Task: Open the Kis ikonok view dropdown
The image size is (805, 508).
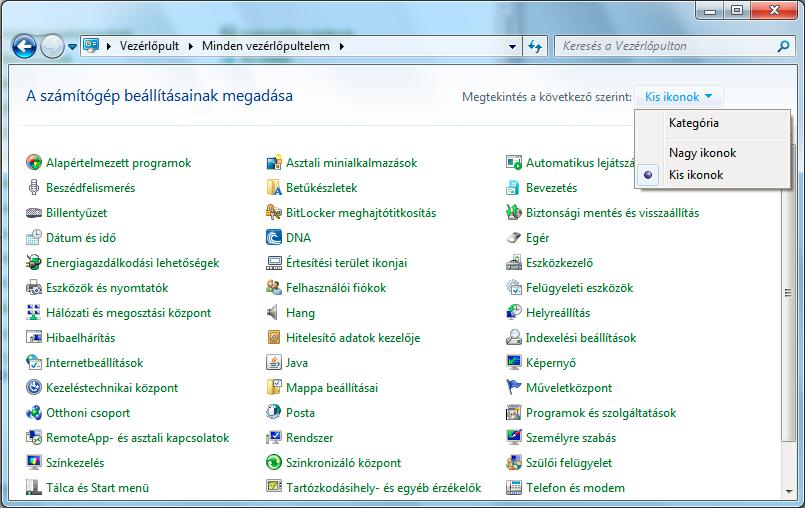Action: point(678,97)
